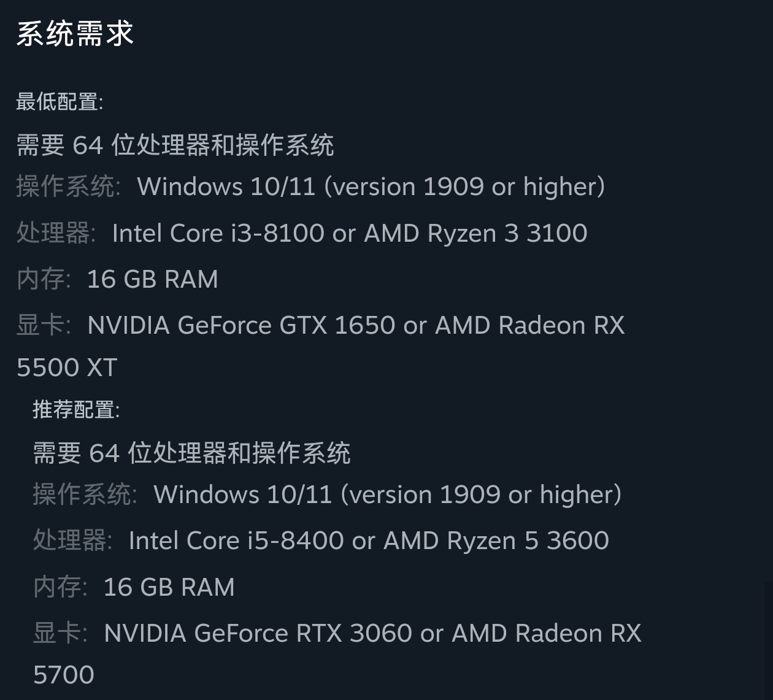773x700 pixels.
Task: Click the 显卡 label under 推荐配置
Action: [x=58, y=633]
